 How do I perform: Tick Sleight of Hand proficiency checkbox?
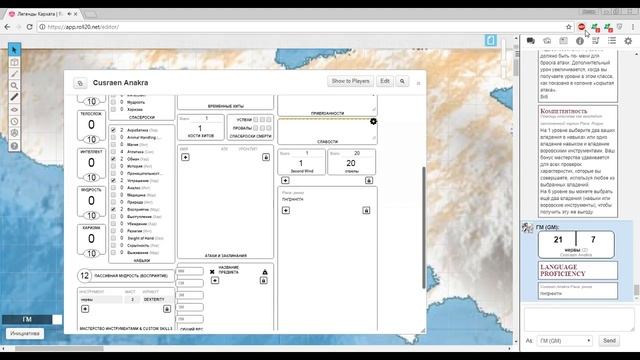click(113, 238)
